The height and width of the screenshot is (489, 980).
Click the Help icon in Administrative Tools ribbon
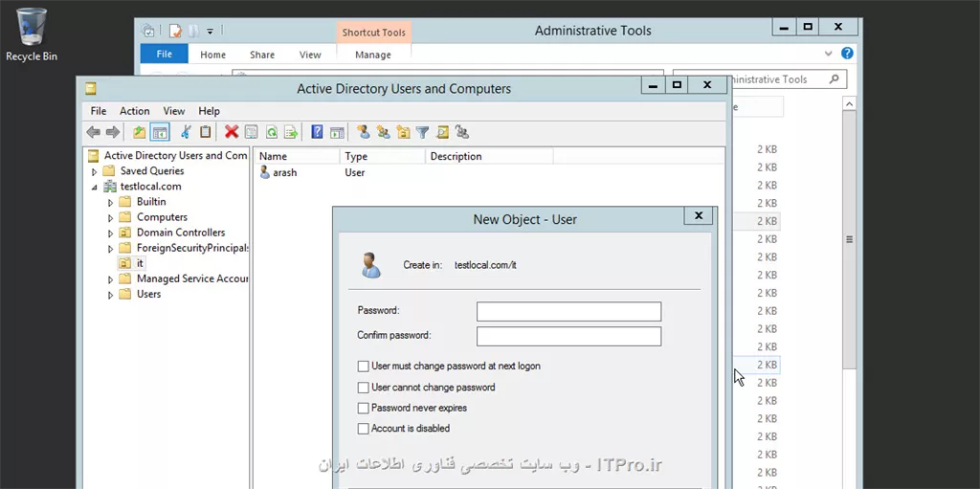point(847,54)
